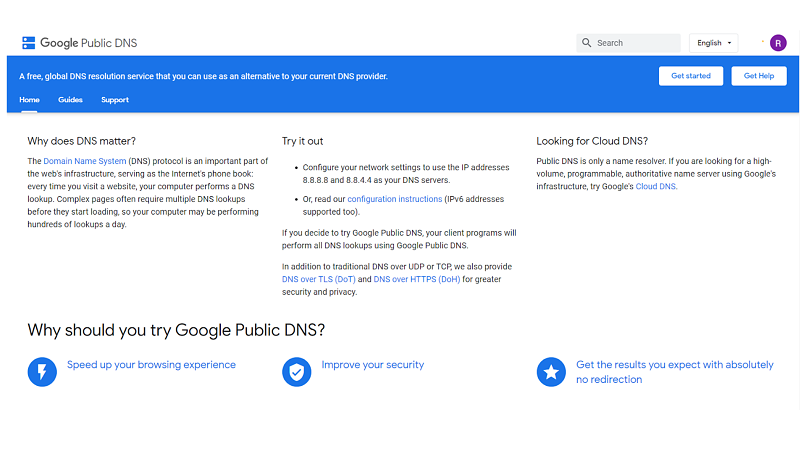Open the Improve your security link
Screen dimensions: 806x453
373,365
